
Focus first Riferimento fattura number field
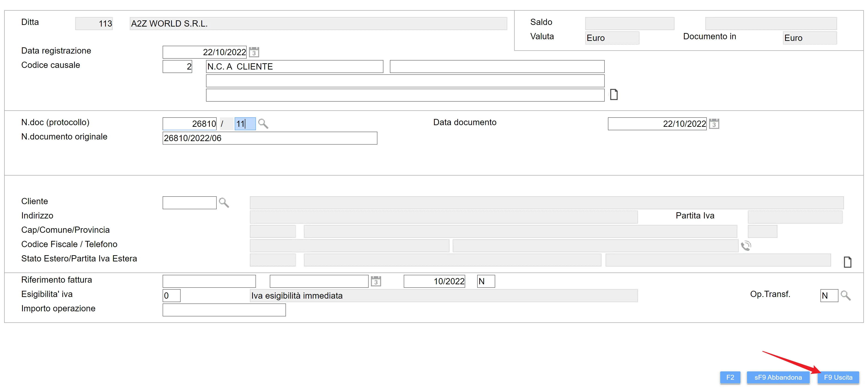coord(209,281)
